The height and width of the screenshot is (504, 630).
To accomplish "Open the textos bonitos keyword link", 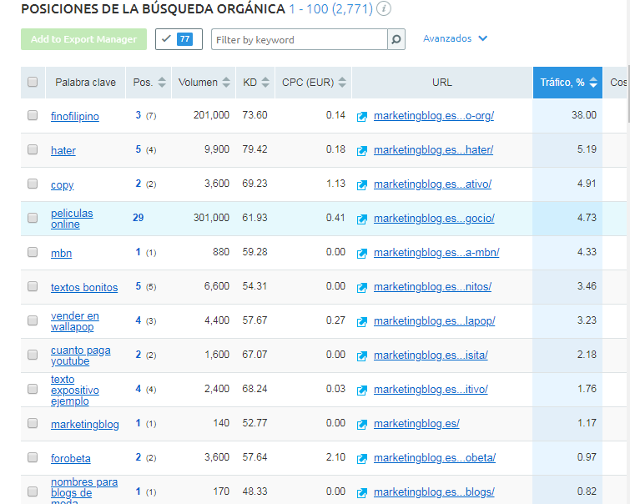I will point(84,288).
